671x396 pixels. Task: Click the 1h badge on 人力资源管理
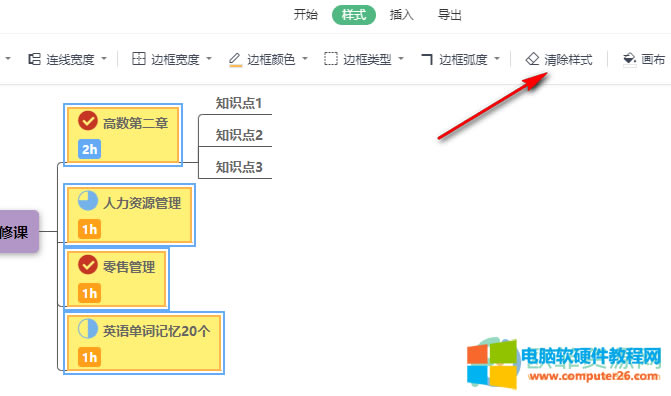[89, 229]
